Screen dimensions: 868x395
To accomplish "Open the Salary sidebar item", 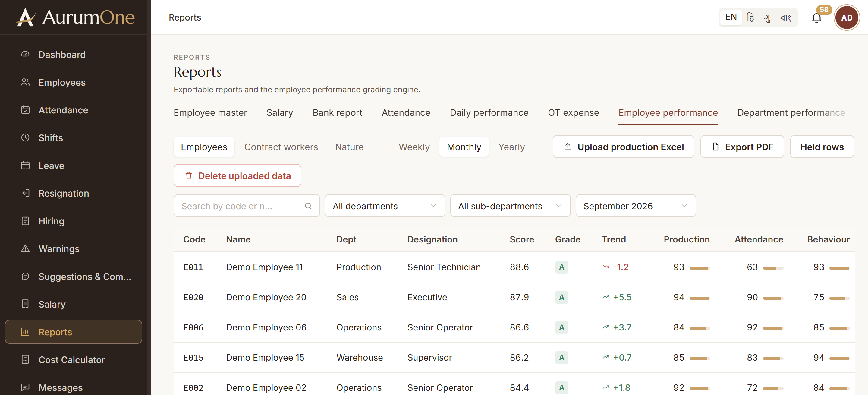I will 74,304.
